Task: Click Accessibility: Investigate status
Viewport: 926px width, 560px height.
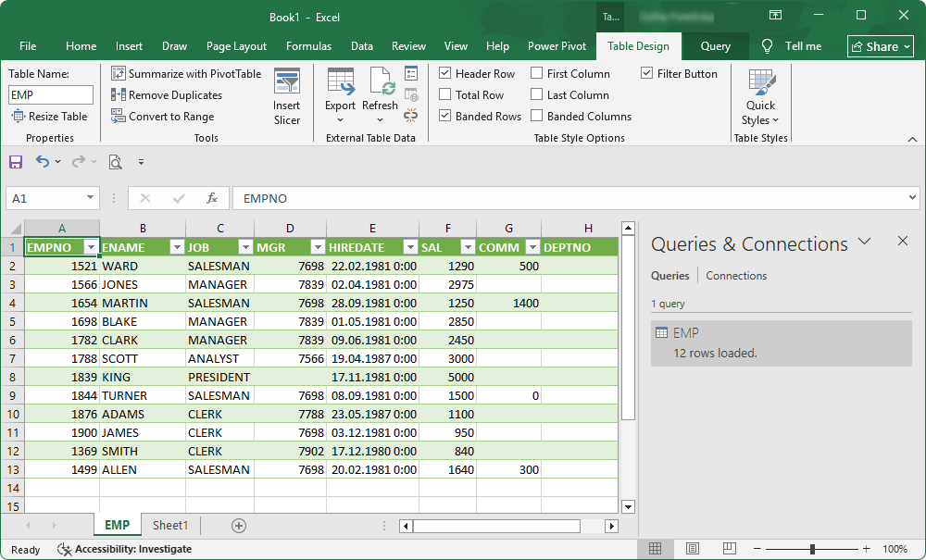Action: pyautogui.click(x=125, y=550)
